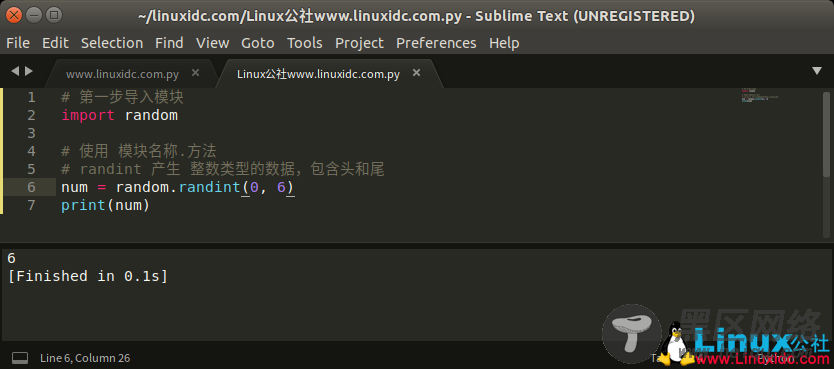Switch to the www.linuxidc.com.py tab
Viewport: 834px width, 369px height.
tap(122, 74)
